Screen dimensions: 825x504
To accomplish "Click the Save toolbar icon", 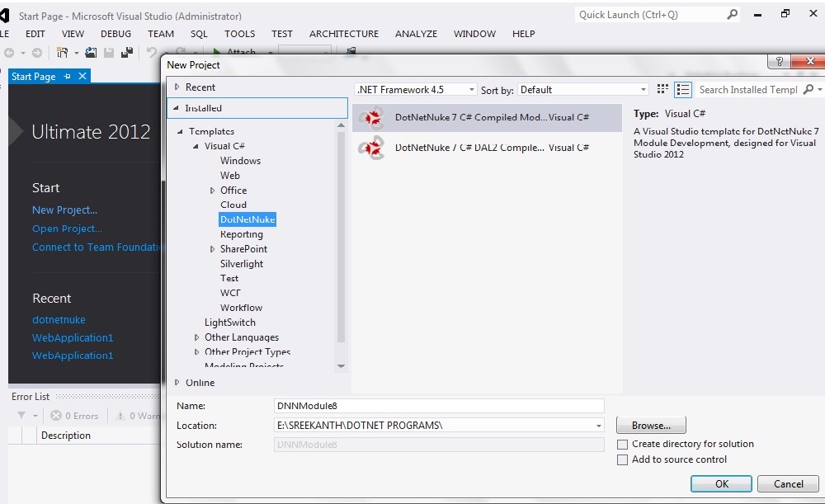I will click(x=109, y=53).
